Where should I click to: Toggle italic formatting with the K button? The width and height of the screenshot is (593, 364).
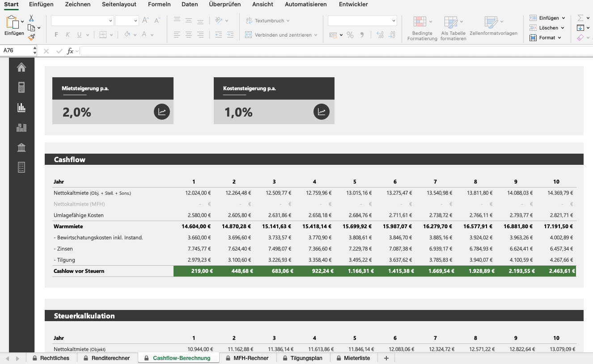(x=67, y=34)
